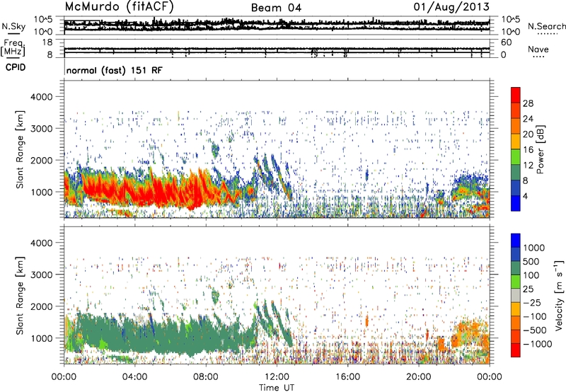The width and height of the screenshot is (566, 392).
Task: Click the "08:00" time axis label
Action: (206, 377)
